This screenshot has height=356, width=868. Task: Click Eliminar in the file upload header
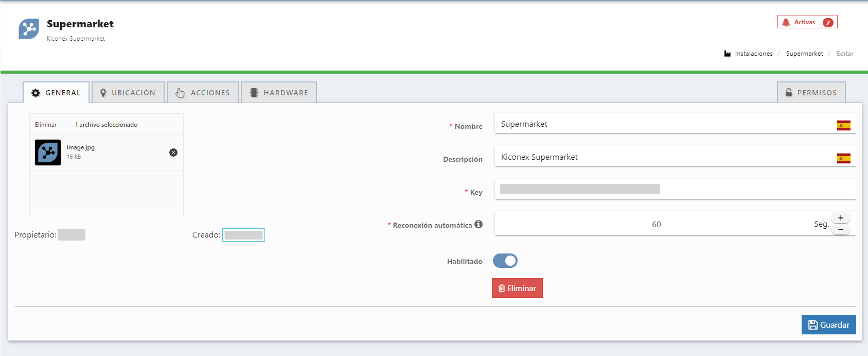coord(46,125)
